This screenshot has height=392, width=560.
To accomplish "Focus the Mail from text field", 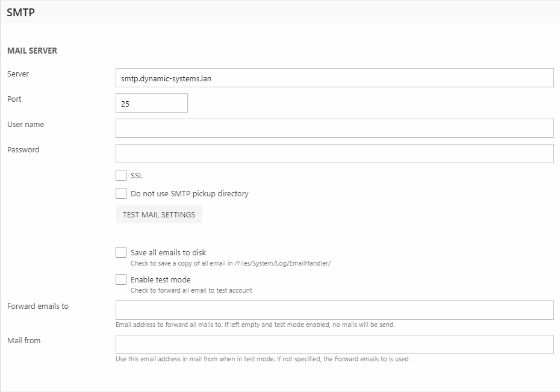I will coord(334,344).
